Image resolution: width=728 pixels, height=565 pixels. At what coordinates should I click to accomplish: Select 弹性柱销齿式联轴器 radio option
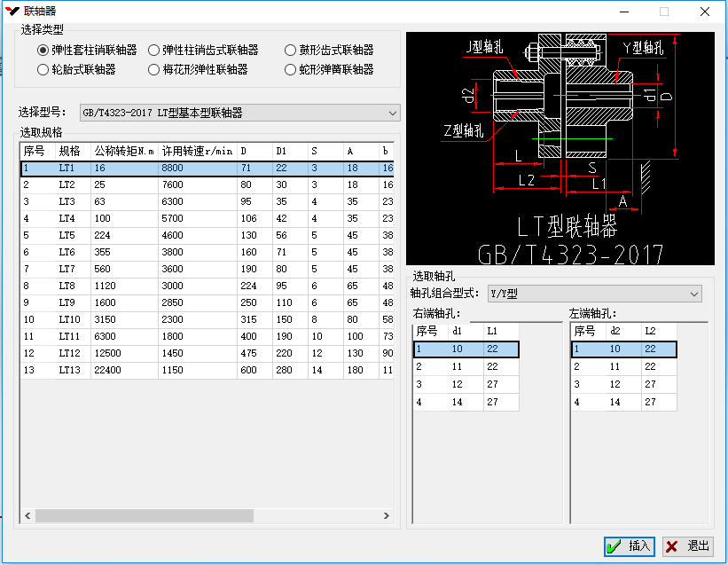[154, 51]
